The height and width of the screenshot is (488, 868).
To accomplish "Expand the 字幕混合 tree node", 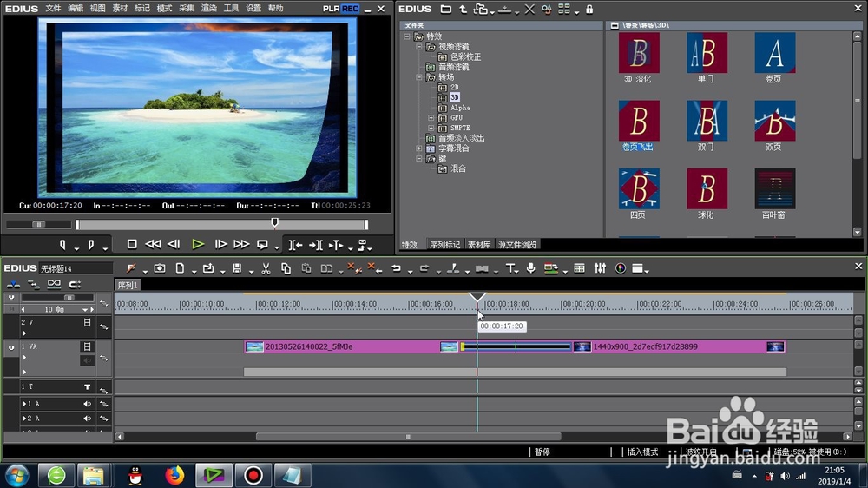I will (x=419, y=148).
